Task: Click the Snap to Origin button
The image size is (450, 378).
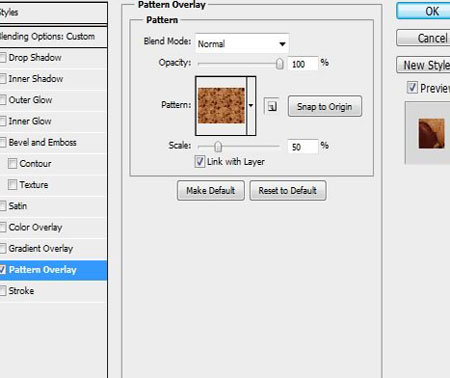Action: 325,107
